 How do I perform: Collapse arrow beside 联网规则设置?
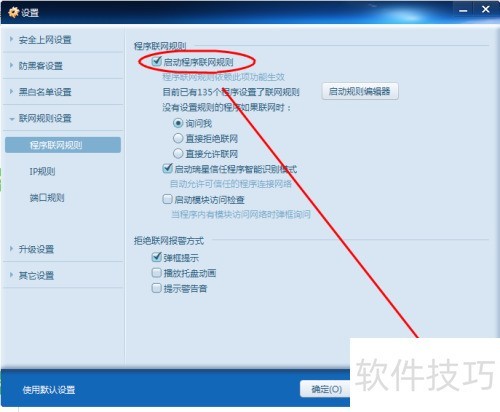click(12, 119)
